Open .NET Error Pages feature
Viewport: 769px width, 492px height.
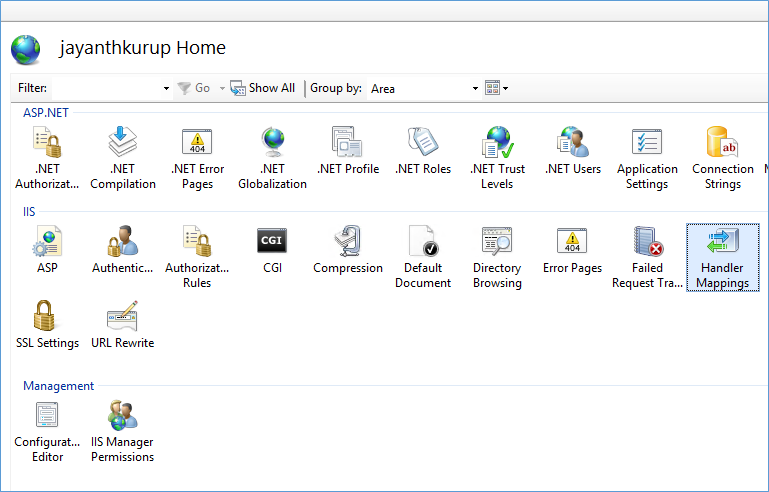197,158
